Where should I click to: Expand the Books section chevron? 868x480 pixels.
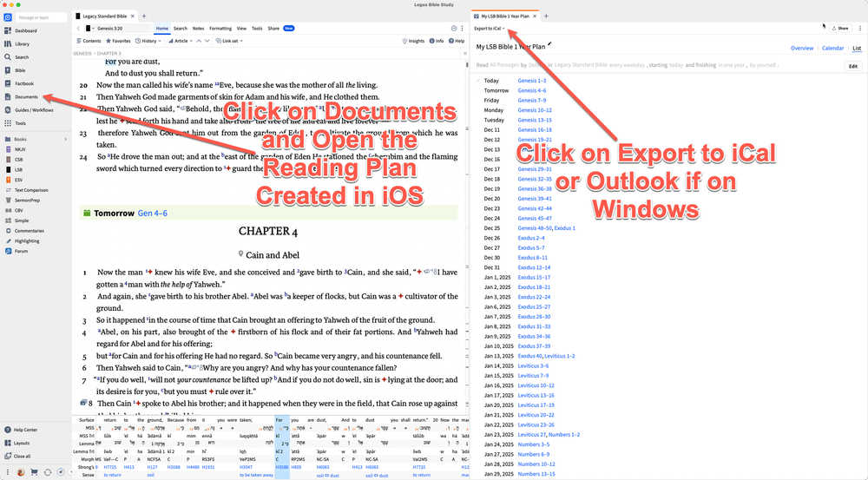(65, 140)
